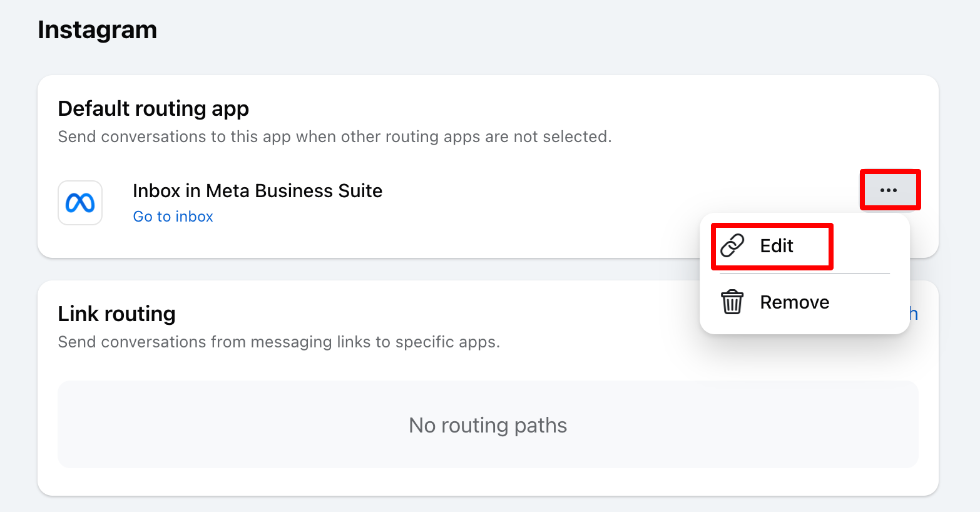Click the Default routing app heading

[x=153, y=109]
